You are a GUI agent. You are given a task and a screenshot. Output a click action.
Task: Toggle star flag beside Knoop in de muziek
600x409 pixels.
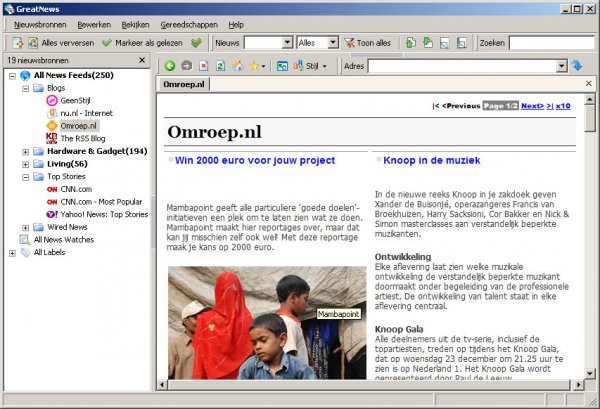point(378,159)
